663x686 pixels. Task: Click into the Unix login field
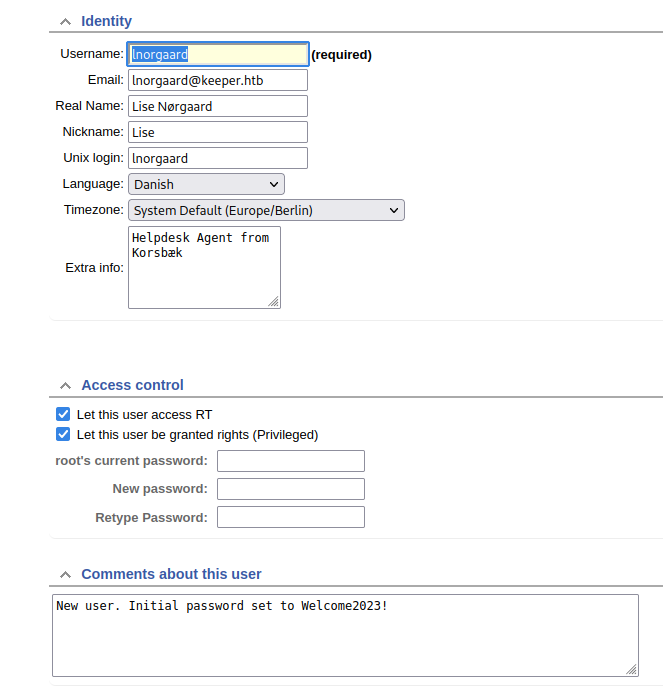tap(218, 158)
